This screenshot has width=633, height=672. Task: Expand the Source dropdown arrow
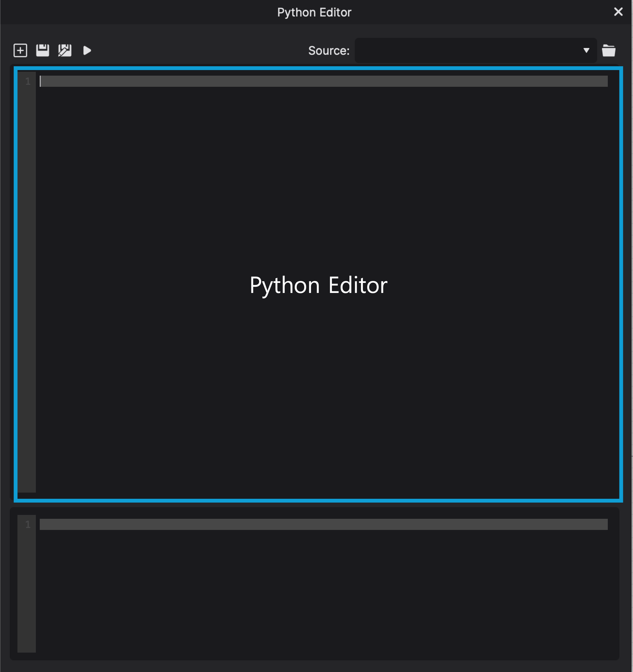click(586, 51)
